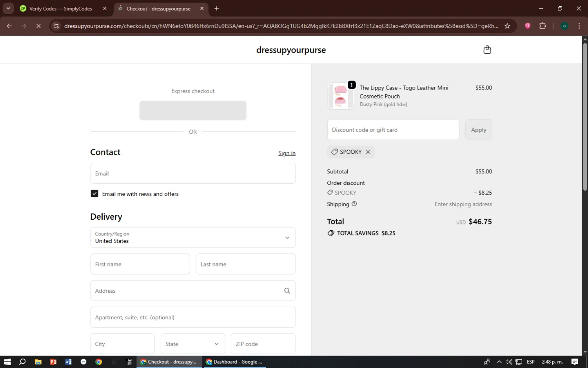Close the Verify Codes tab
588x368 pixels.
pyautogui.click(x=105, y=8)
